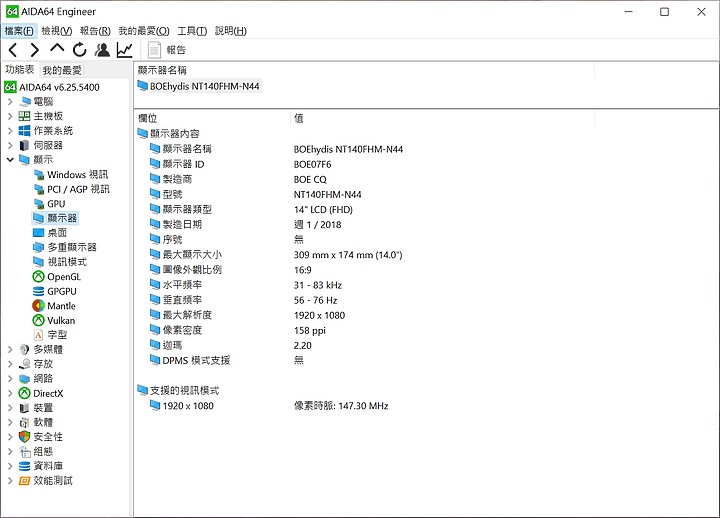Expand the 作業系統 tree node
The height and width of the screenshot is (518, 720).
pyautogui.click(x=10, y=131)
